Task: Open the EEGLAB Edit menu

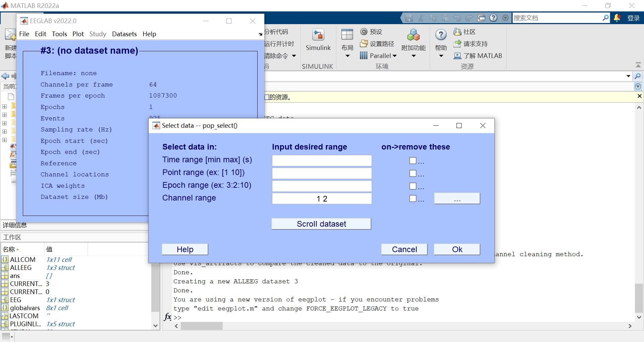Action: pyautogui.click(x=41, y=34)
